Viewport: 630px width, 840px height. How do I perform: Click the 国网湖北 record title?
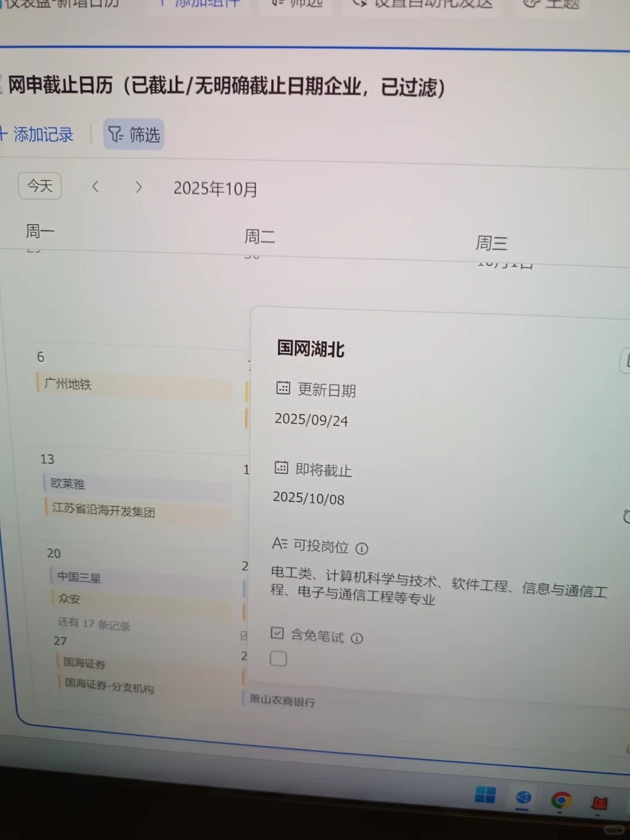(x=310, y=349)
